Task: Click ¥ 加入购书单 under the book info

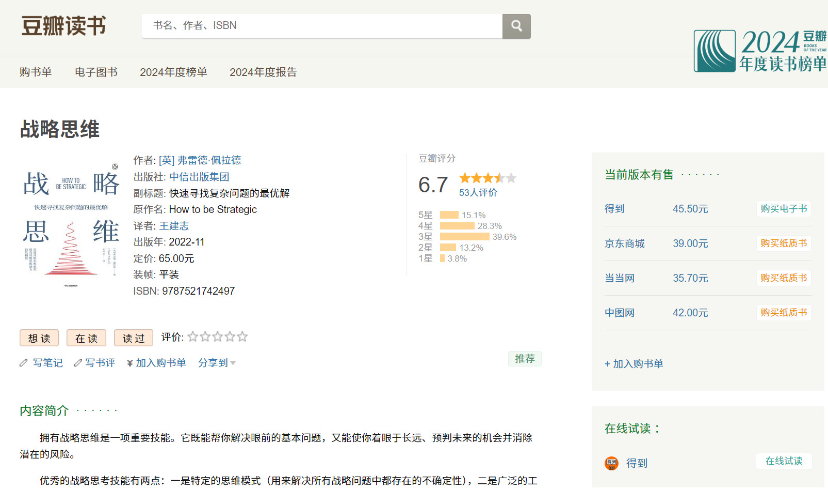Action: point(156,363)
